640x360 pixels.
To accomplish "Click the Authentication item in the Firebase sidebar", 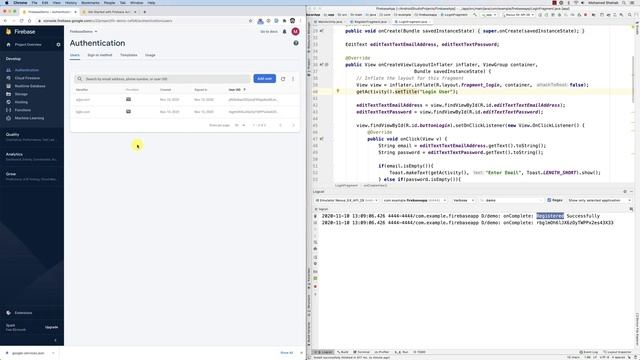I will point(27,70).
